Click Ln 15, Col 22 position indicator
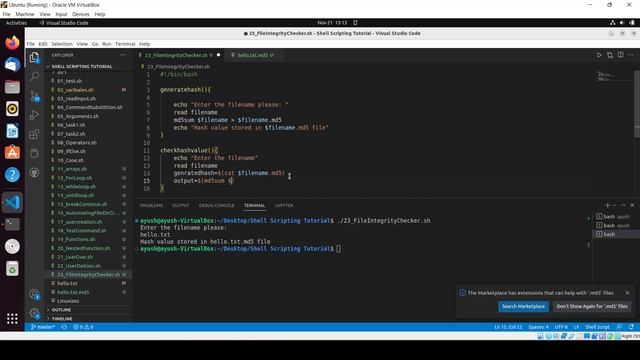Viewport: 640px width, 360px height. [508, 327]
